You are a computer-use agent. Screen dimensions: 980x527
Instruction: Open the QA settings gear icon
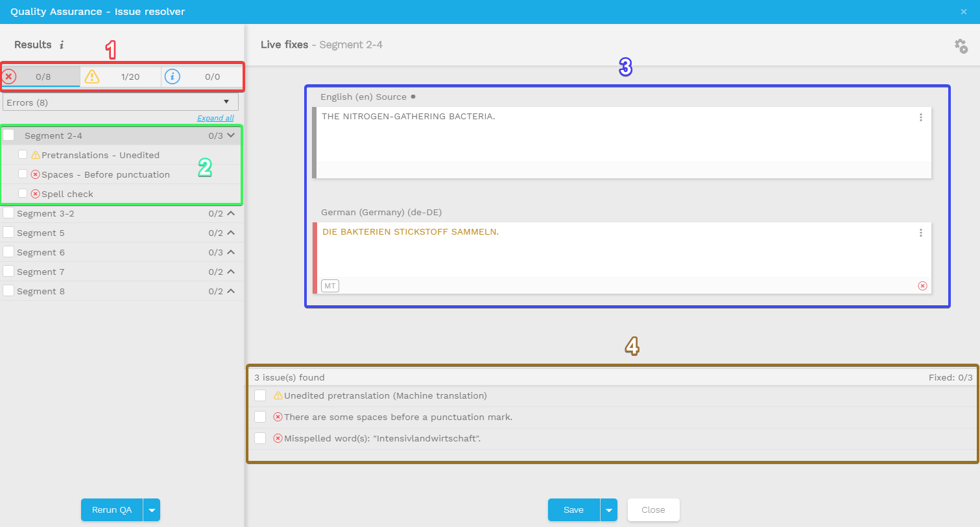961,46
